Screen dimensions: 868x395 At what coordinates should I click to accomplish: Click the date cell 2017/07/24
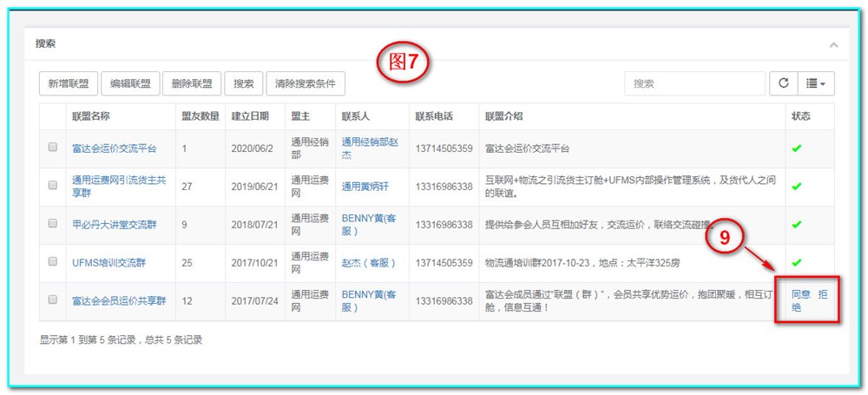(x=254, y=301)
